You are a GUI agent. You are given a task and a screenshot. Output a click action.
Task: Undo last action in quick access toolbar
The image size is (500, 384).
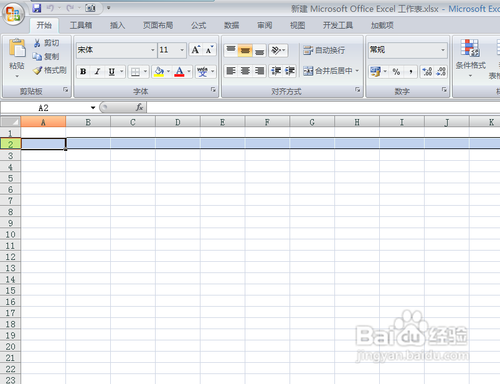[x=50, y=8]
